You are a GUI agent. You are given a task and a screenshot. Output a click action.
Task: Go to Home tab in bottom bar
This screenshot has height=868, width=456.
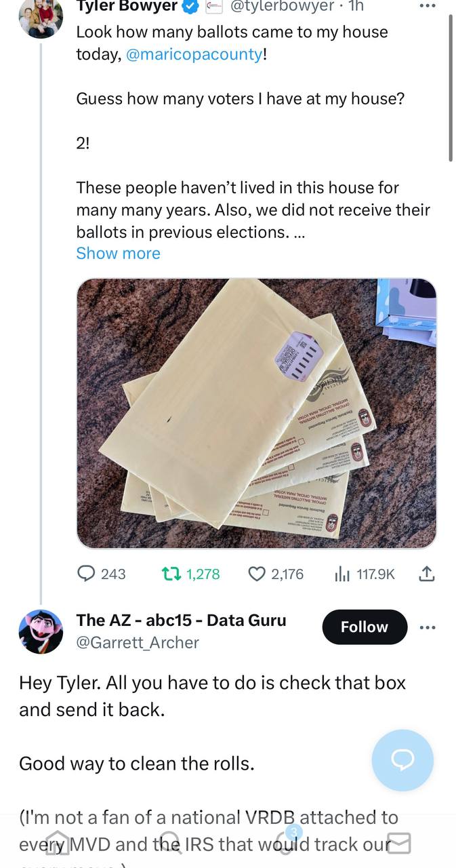tap(58, 843)
